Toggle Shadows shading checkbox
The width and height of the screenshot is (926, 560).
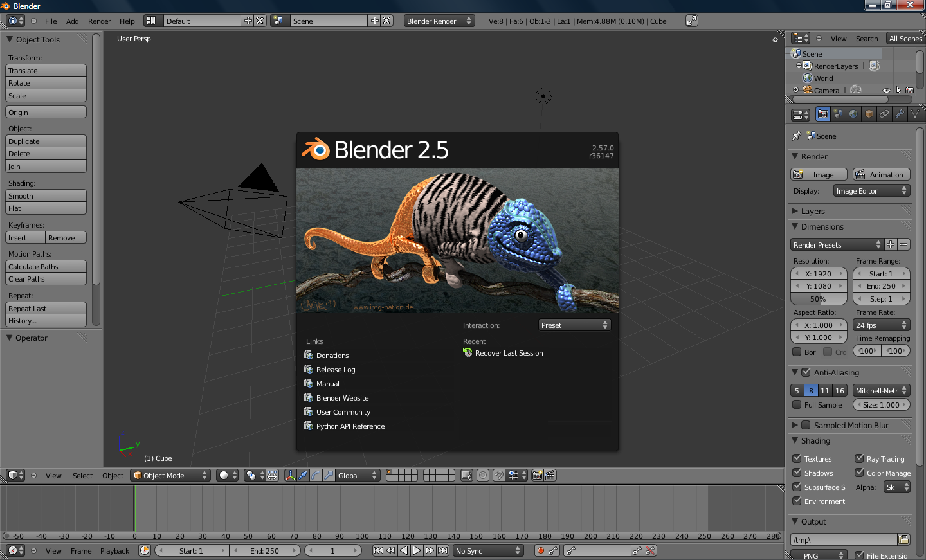tap(797, 473)
